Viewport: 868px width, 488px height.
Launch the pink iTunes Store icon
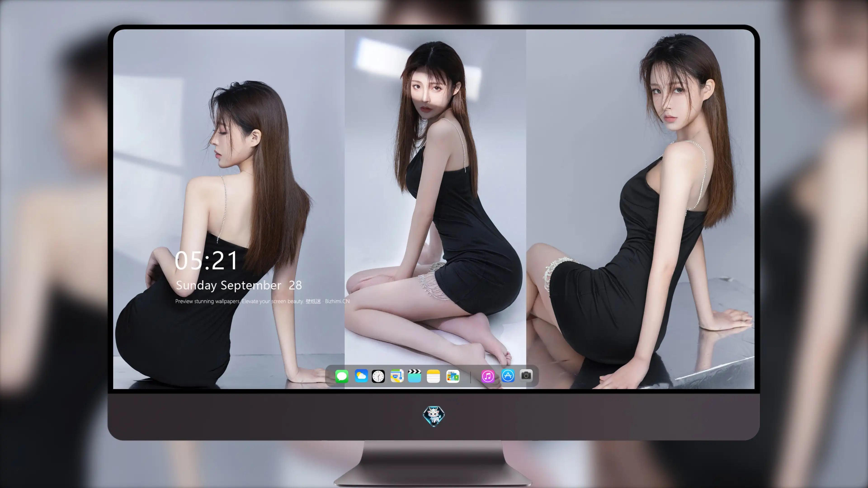[x=488, y=376]
